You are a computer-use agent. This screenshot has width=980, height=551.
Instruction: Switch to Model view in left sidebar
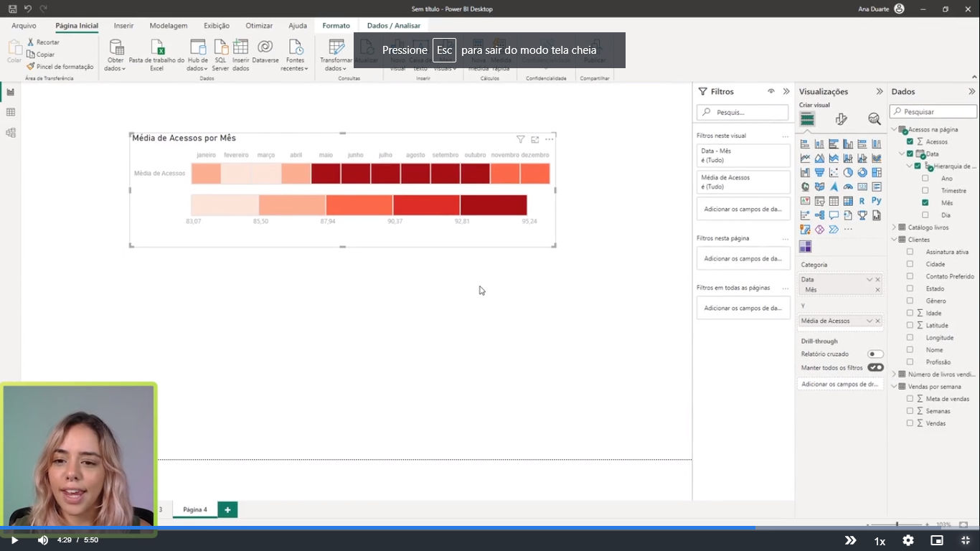tap(10, 133)
